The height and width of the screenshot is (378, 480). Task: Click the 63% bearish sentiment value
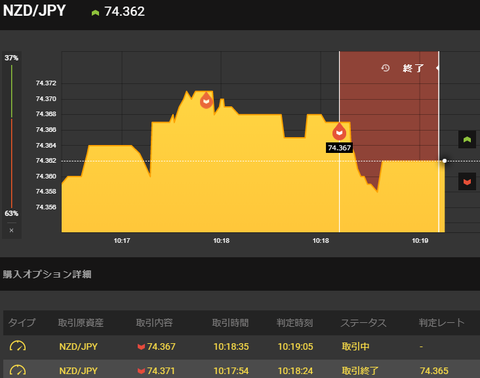[x=11, y=213]
